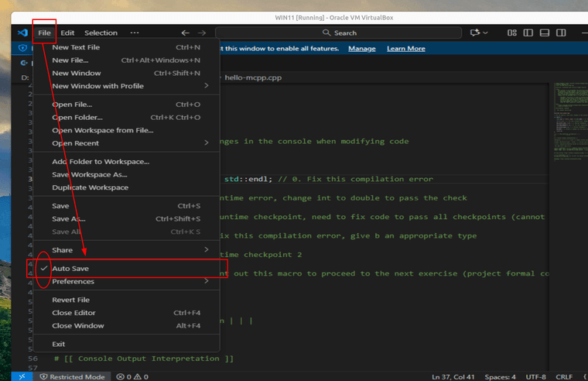Image resolution: width=588 pixels, height=381 pixels.
Task: Open the Edit menu
Action: (68, 33)
